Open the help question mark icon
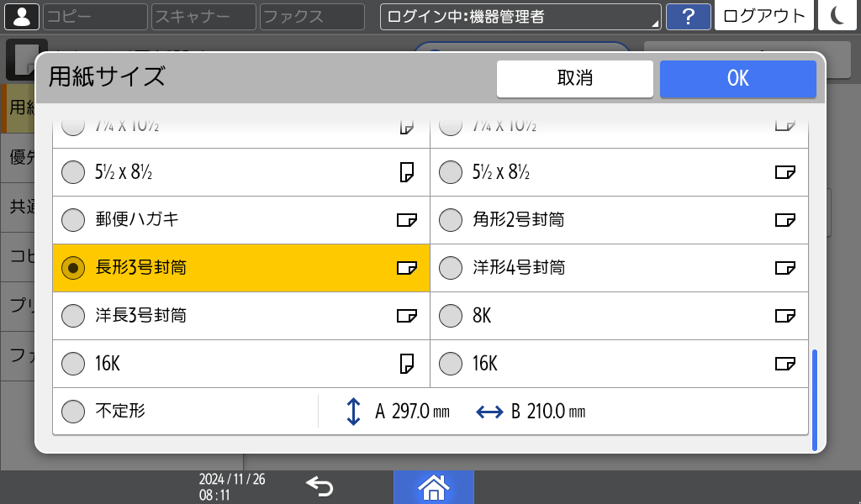Screen dimensions: 861x504 (689, 17)
